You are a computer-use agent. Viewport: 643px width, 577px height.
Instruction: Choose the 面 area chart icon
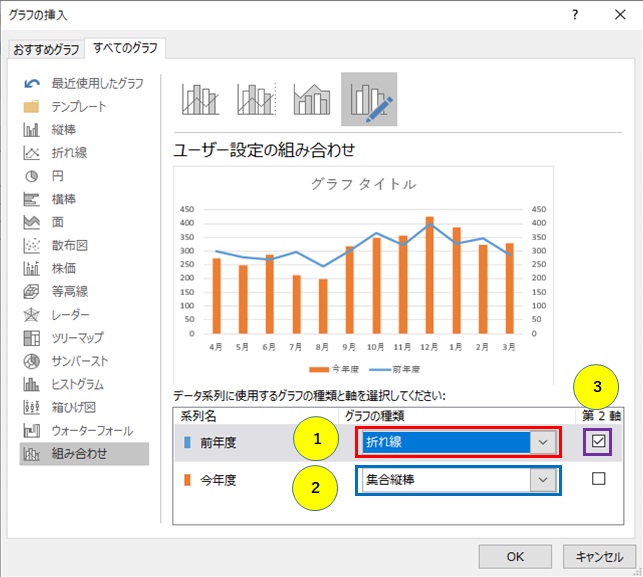(x=32, y=222)
